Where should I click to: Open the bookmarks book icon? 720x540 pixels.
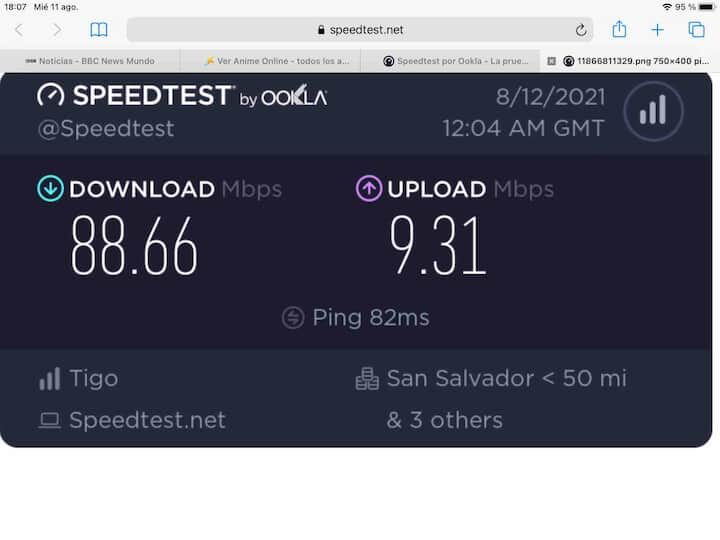click(99, 30)
